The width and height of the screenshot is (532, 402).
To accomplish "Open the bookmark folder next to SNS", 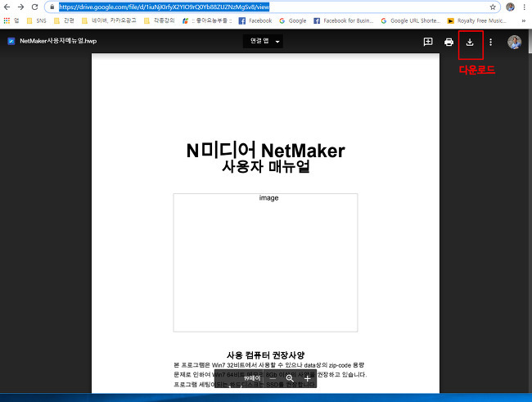I will point(64,20).
